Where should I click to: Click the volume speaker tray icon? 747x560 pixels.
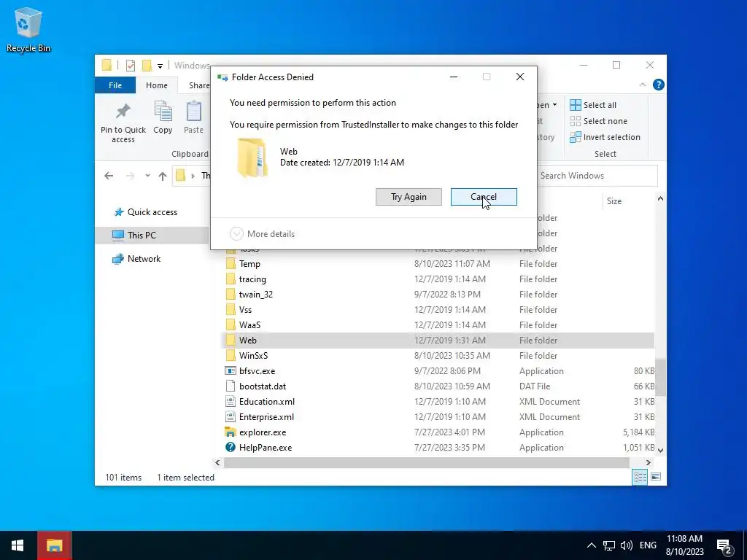coord(627,545)
